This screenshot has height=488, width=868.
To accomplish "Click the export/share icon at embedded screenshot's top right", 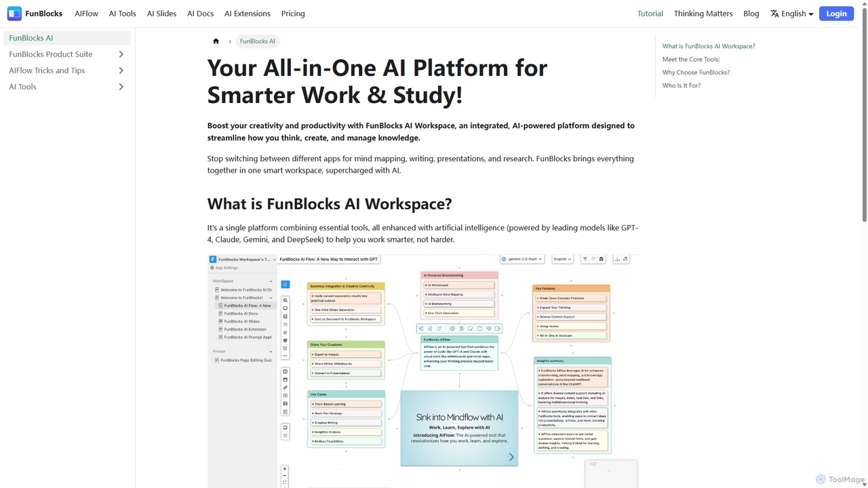I will tap(625, 259).
